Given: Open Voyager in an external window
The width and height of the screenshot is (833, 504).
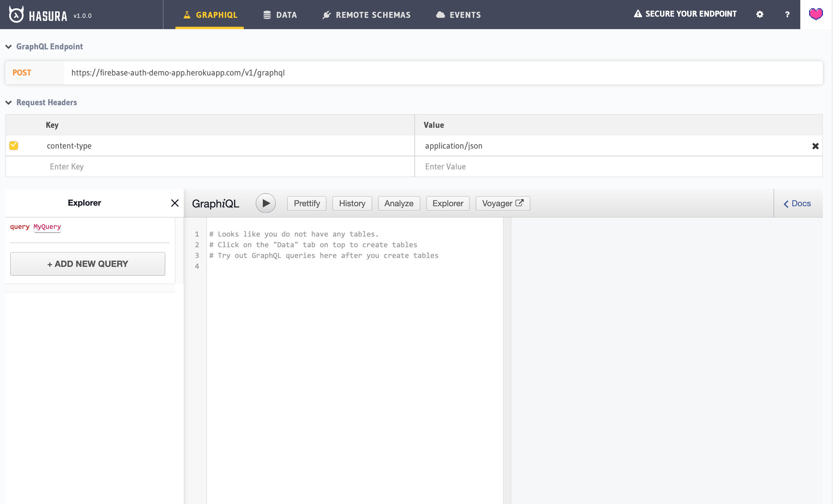Looking at the screenshot, I should coord(502,203).
